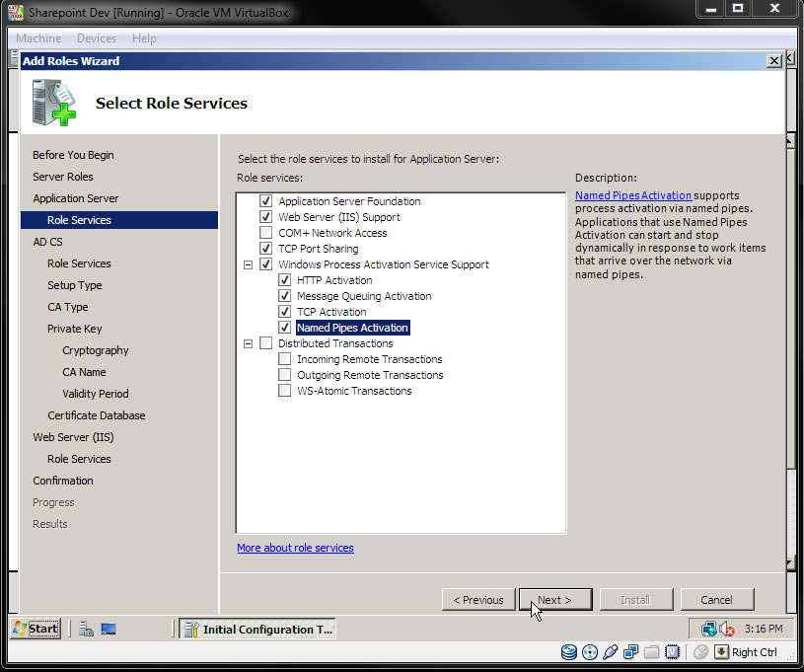Open CA Type wizard step

tap(68, 307)
